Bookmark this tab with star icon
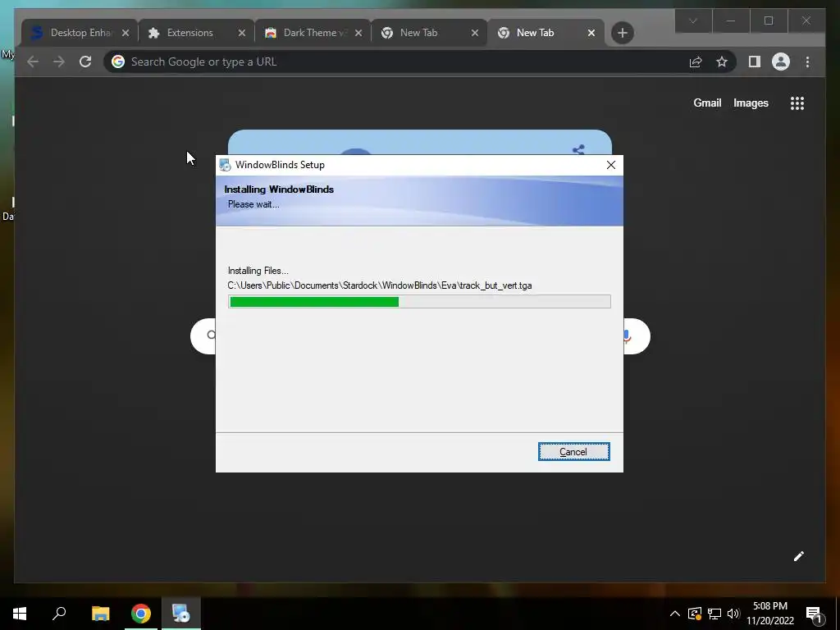Viewport: 840px width, 630px height. click(x=722, y=62)
